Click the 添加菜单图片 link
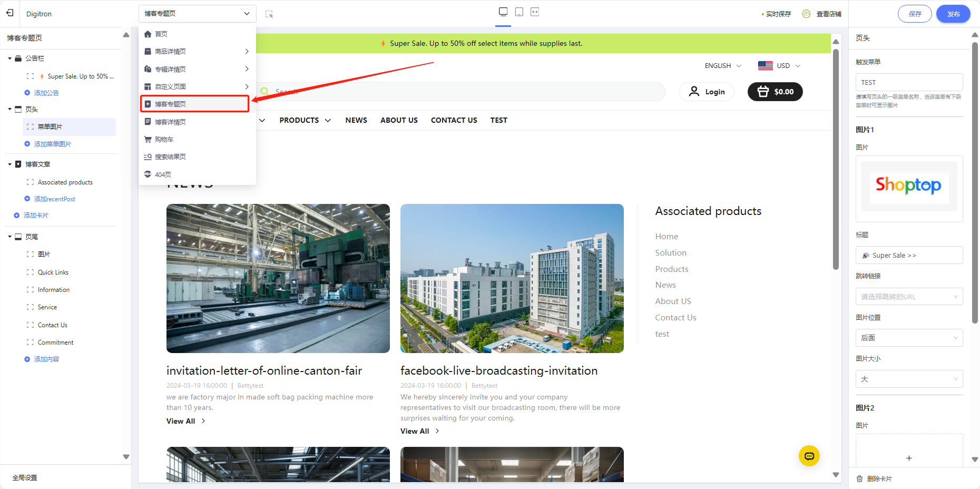 [x=53, y=144]
